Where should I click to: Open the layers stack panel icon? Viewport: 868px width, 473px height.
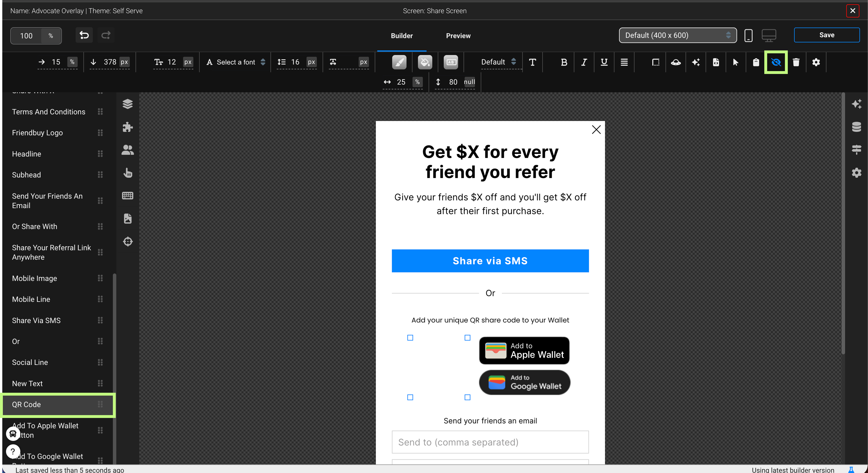click(127, 104)
